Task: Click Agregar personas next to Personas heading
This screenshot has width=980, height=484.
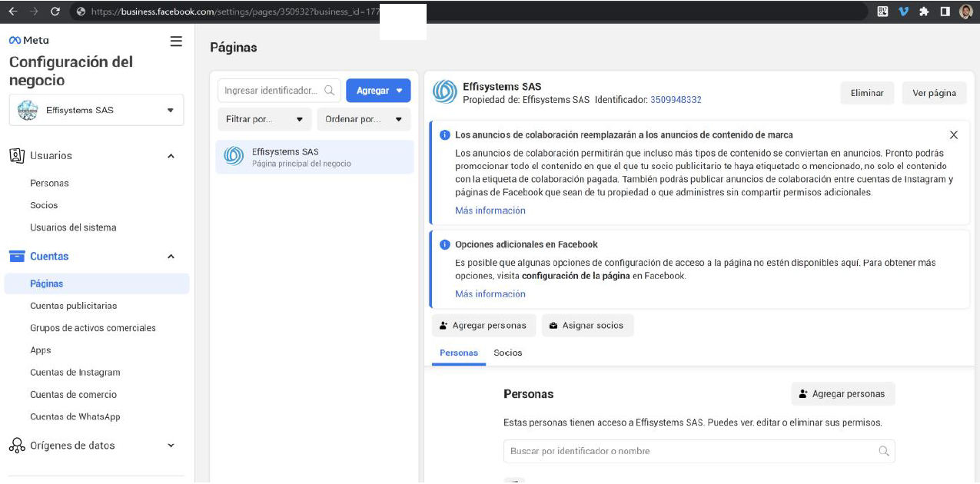Action: pos(843,394)
